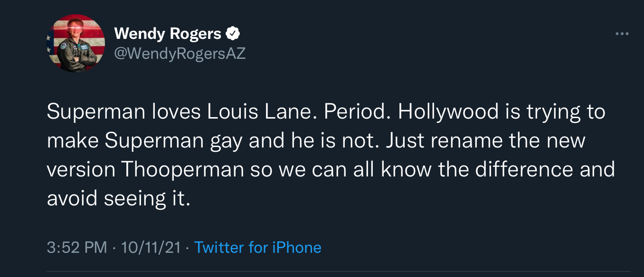This screenshot has width=644, height=277.
Task: Click the 10/11/21 date
Action: 151,248
